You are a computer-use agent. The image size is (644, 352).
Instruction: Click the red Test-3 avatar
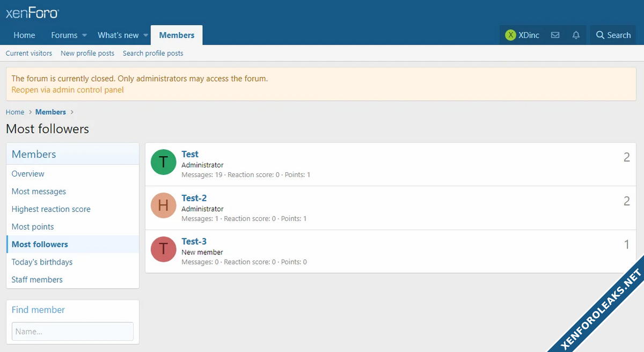click(x=164, y=249)
